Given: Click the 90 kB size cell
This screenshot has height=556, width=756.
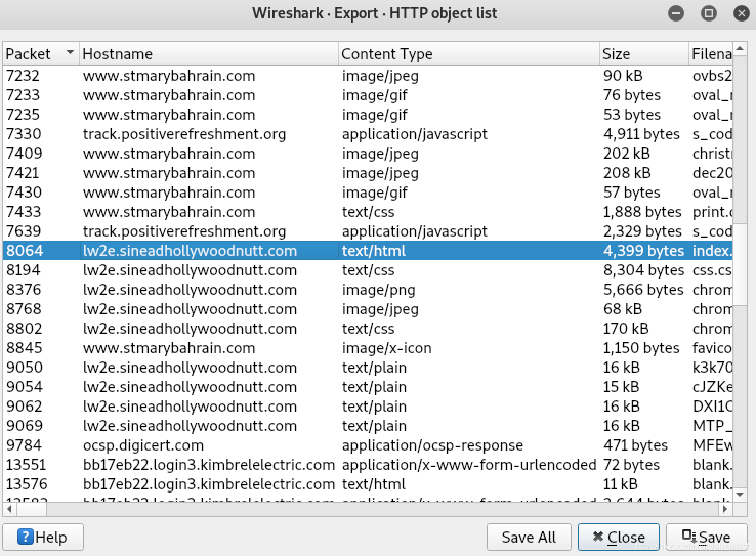Looking at the screenshot, I should [x=623, y=75].
